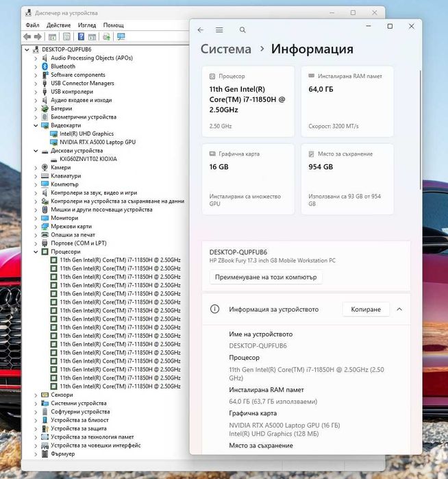The height and width of the screenshot is (479, 448).
Task: Expand Портове (COM и LPT) category
Action: point(36,243)
